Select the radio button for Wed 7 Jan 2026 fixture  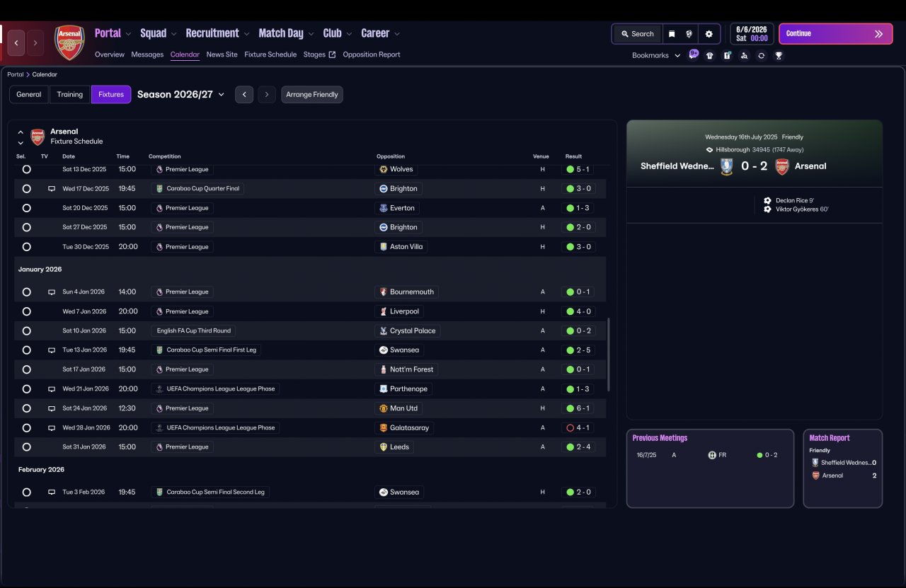pyautogui.click(x=27, y=311)
